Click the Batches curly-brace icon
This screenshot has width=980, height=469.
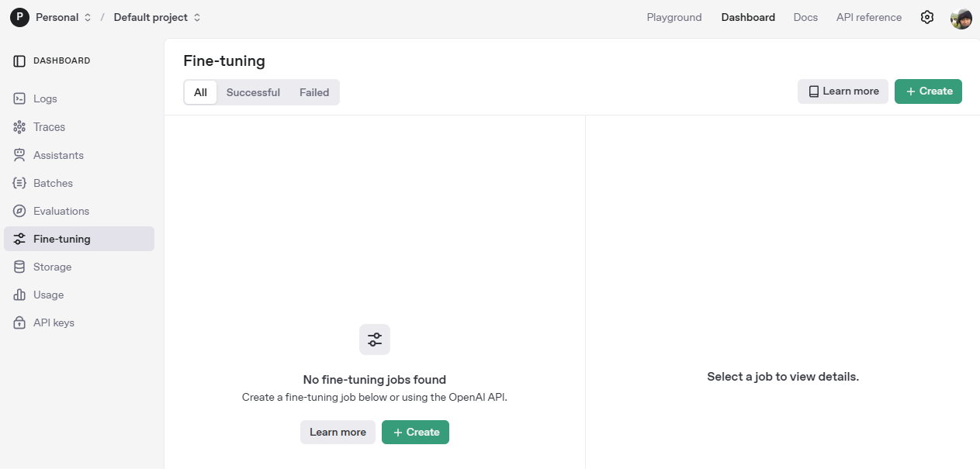point(19,183)
